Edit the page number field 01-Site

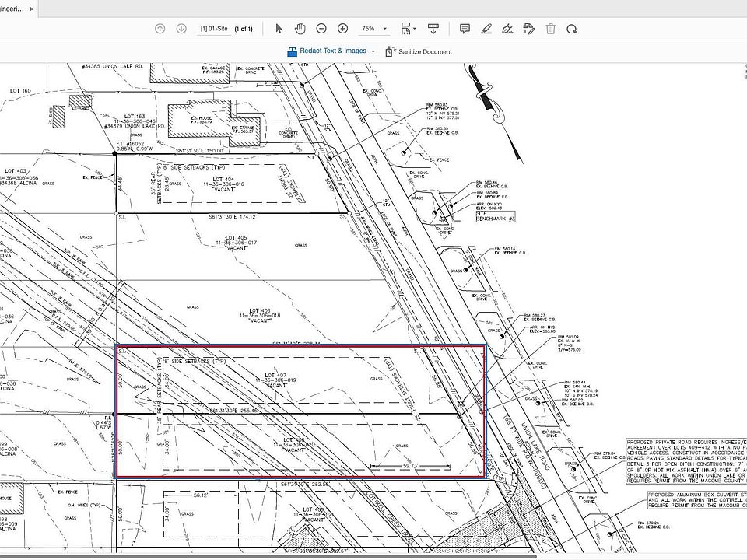click(x=215, y=29)
